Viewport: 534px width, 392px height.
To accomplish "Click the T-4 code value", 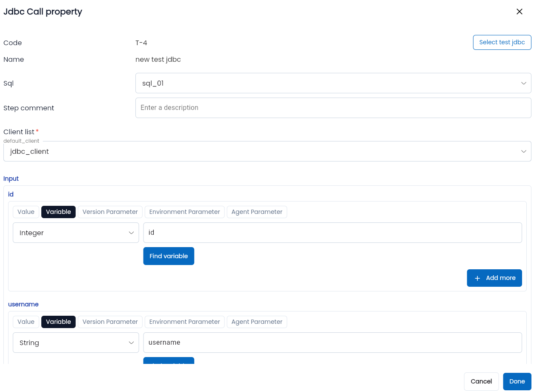I will click(x=141, y=43).
